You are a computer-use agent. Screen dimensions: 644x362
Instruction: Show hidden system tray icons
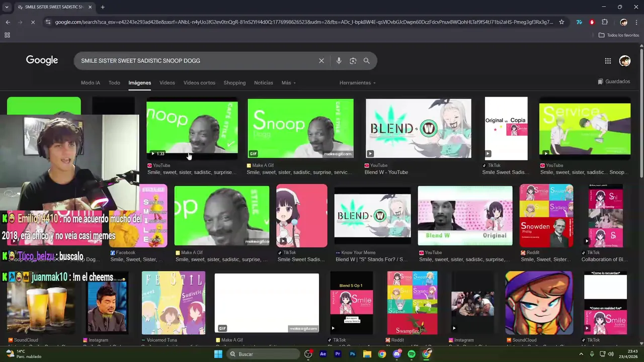click(581, 354)
